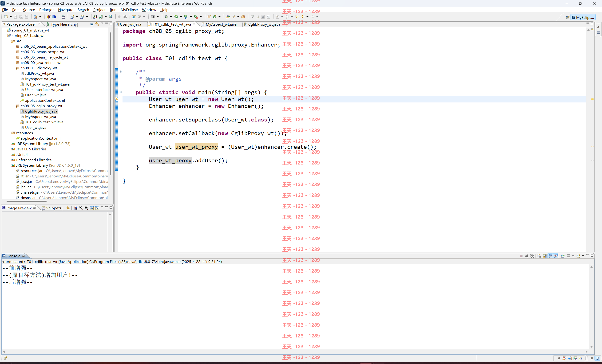Click the web browser globe toolbar icon
Viewport: 602px width, 364px height.
(111, 17)
